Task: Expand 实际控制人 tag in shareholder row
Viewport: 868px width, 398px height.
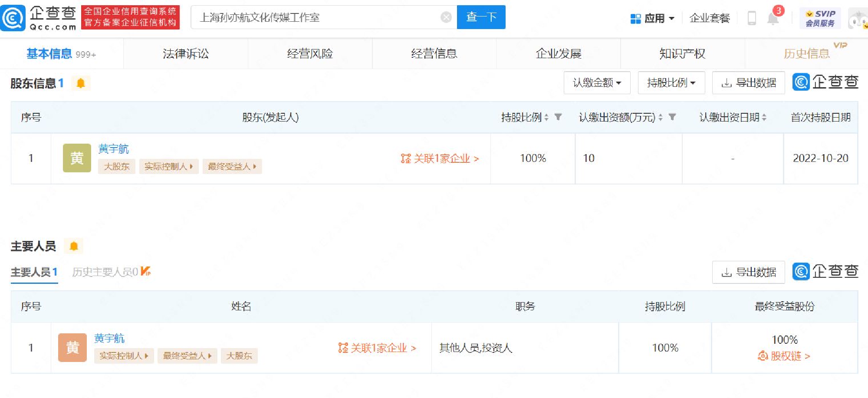Action: [x=169, y=167]
